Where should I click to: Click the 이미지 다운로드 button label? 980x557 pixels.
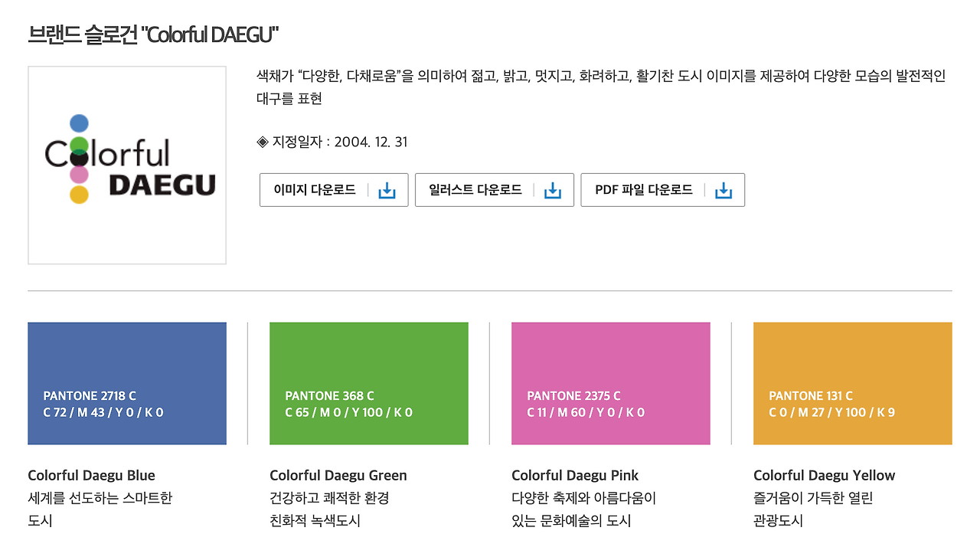click(315, 190)
